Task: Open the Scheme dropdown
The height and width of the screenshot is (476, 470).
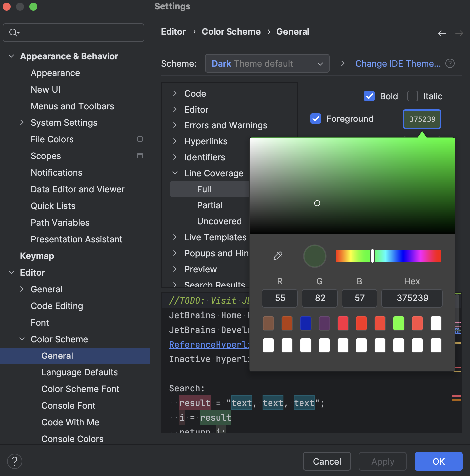Action: click(x=267, y=63)
